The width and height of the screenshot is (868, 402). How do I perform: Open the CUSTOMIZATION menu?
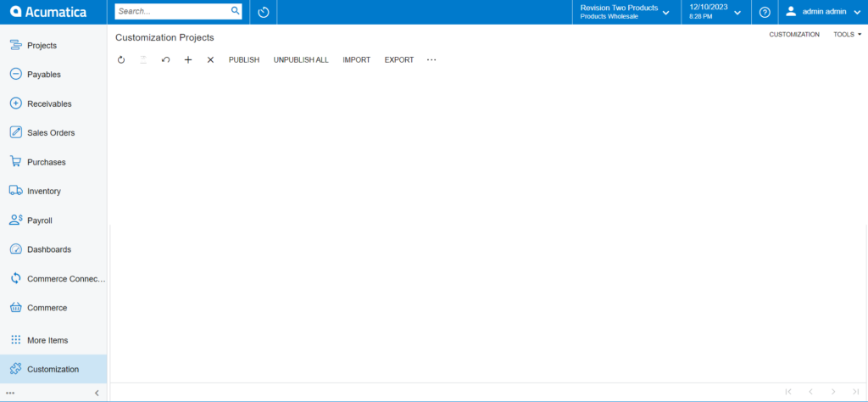pos(794,34)
